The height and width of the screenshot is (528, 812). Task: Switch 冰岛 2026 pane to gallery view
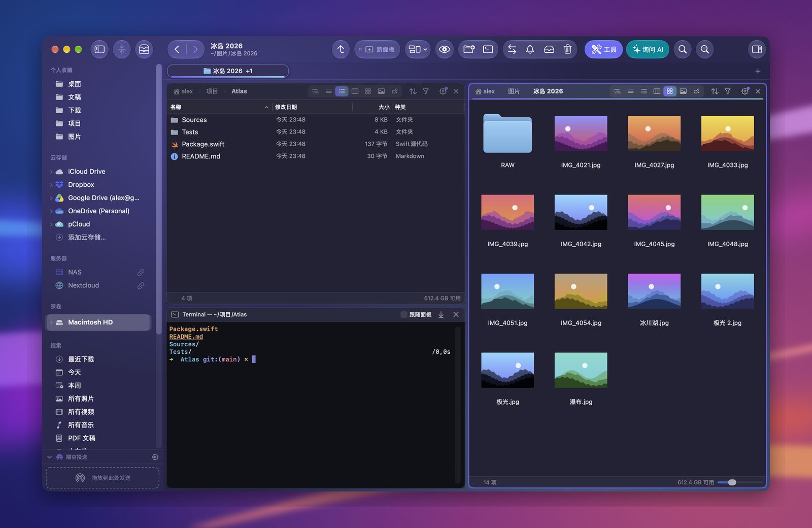(x=683, y=91)
